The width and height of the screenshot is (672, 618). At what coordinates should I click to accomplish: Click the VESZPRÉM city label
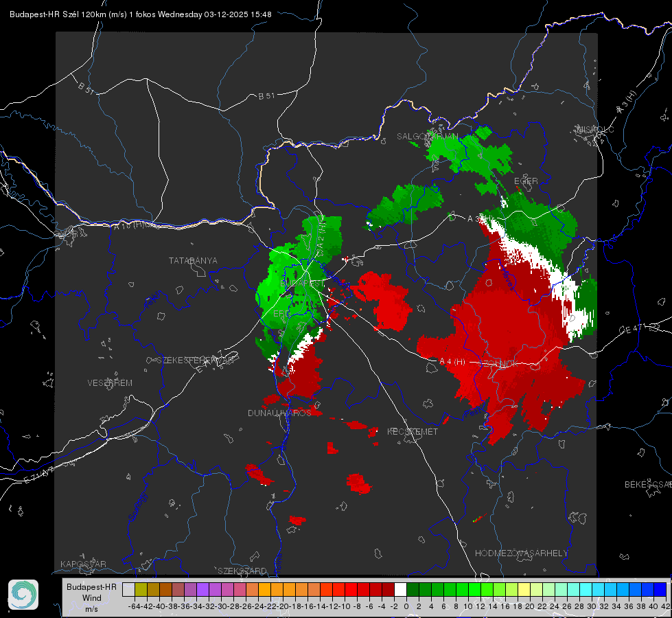(110, 383)
